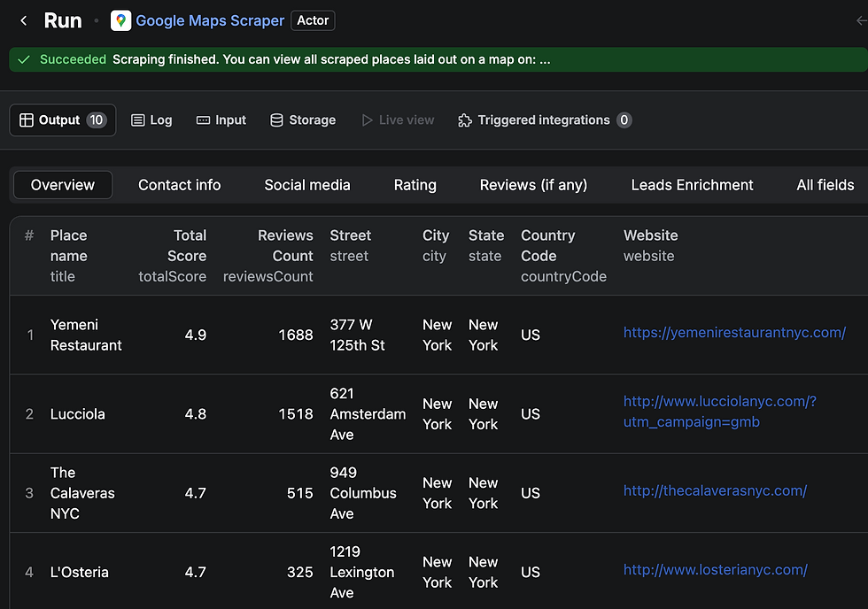Click the Google Maps Scraper logo
868x609 pixels.
(120, 19)
